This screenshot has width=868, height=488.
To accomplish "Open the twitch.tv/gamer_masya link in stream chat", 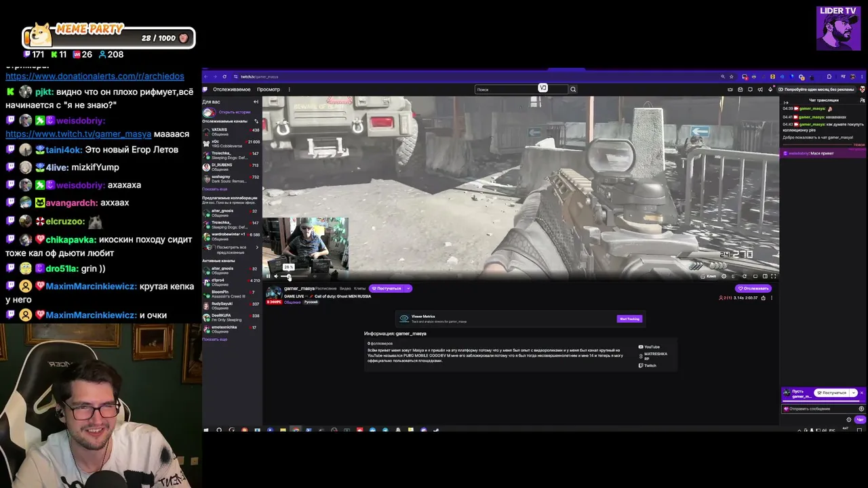I will (x=78, y=134).
